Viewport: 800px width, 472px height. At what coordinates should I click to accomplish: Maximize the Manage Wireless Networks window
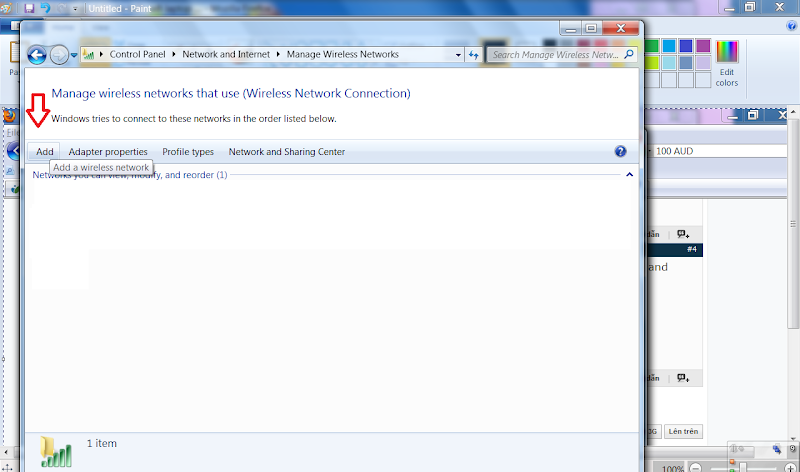click(591, 28)
